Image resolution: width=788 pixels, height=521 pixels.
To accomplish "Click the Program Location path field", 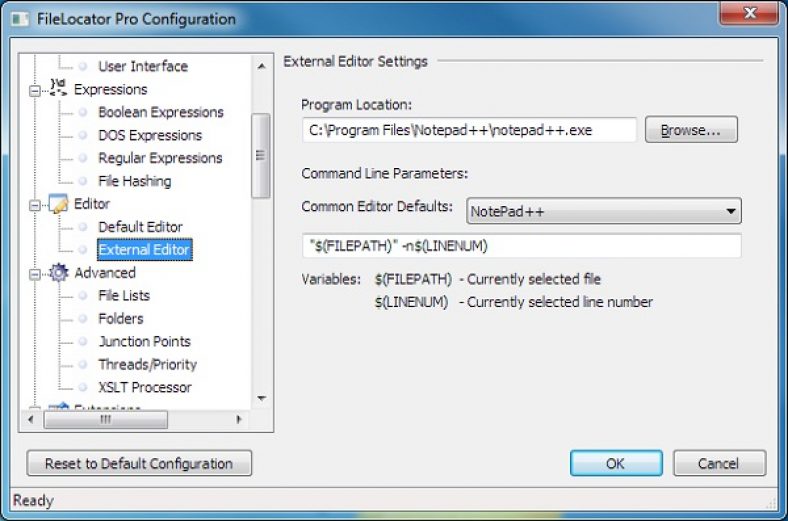I will click(469, 130).
